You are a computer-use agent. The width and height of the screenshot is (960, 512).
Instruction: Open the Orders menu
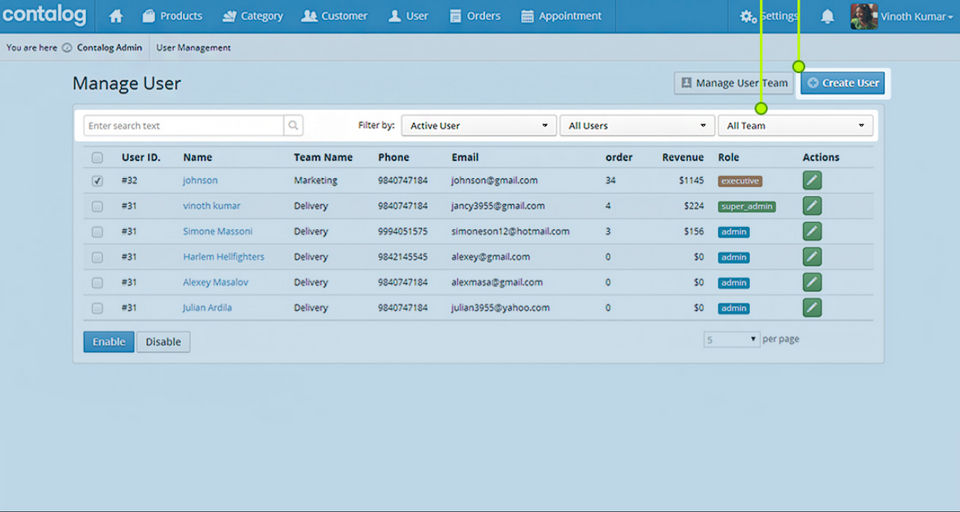click(474, 16)
